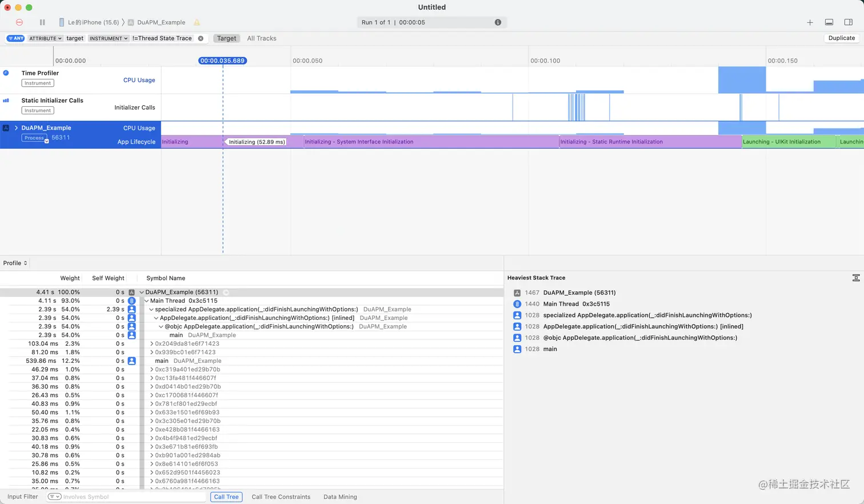
Task: Collapse the @objc AppDelegate.application row
Action: tap(161, 326)
